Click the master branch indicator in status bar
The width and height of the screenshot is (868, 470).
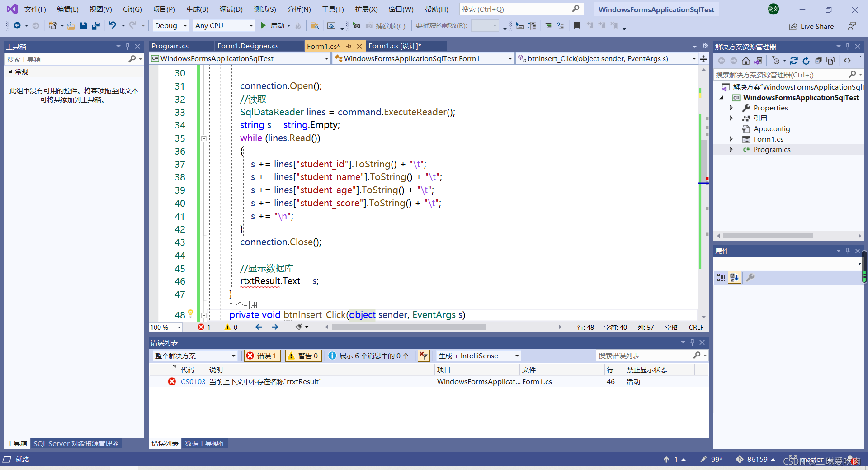(811, 460)
